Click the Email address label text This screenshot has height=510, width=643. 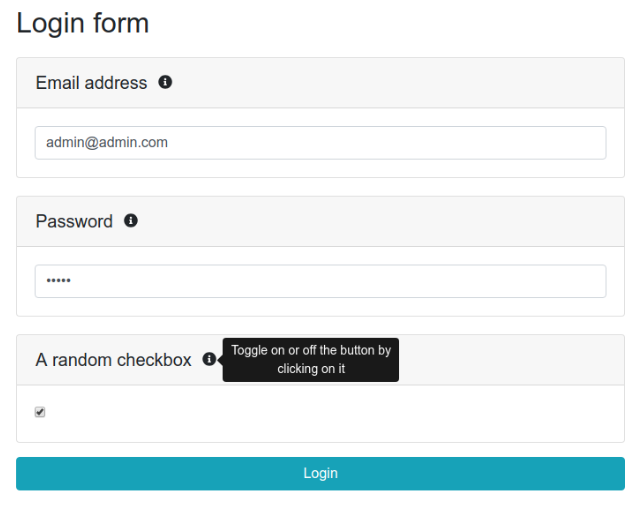coord(91,83)
